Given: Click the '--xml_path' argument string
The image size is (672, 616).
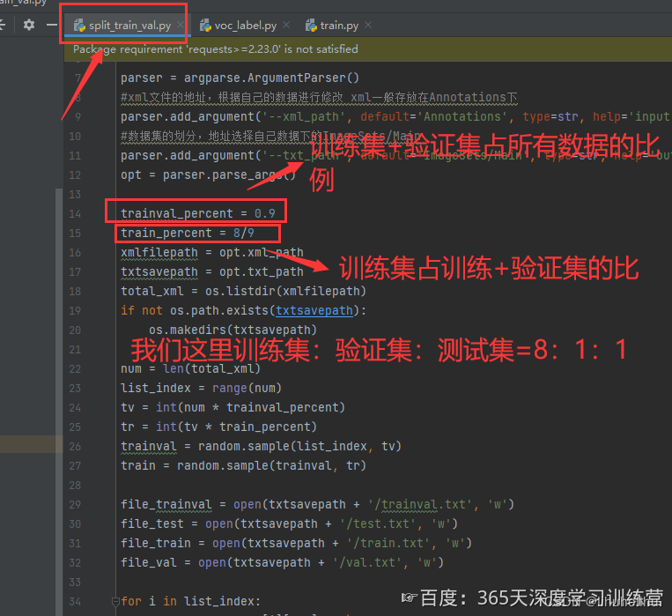Looking at the screenshot, I should tap(304, 116).
